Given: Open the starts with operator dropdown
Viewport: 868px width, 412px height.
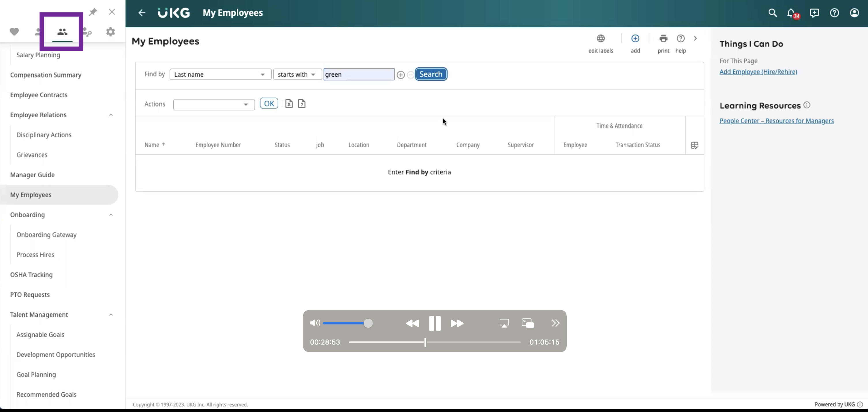Looking at the screenshot, I should 297,74.
